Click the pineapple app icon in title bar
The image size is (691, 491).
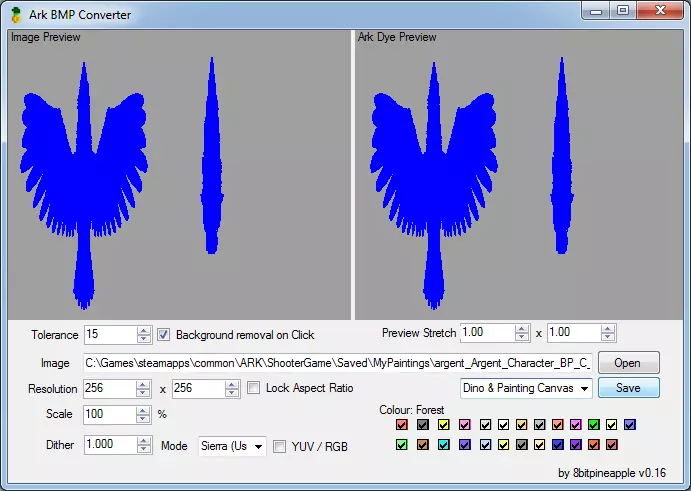coord(16,15)
